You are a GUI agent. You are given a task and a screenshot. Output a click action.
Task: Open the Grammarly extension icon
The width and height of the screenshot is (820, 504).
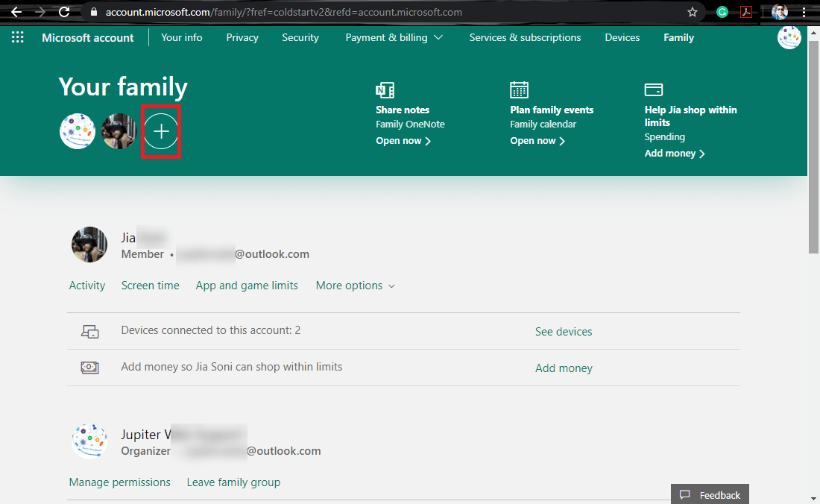click(x=722, y=12)
